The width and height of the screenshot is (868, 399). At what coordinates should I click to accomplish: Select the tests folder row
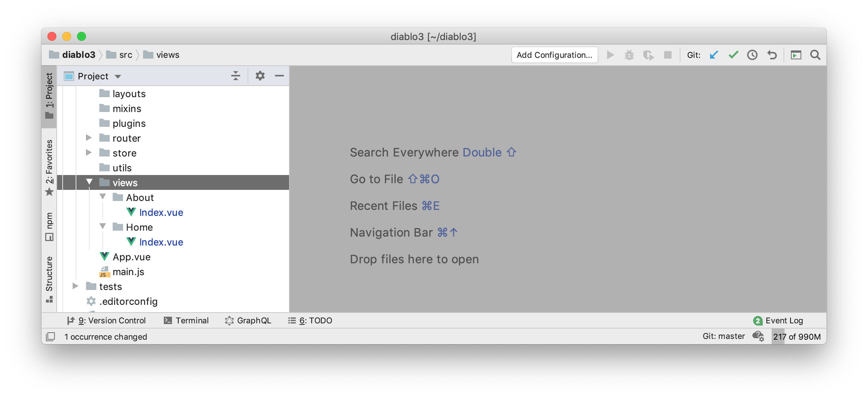[x=173, y=286]
